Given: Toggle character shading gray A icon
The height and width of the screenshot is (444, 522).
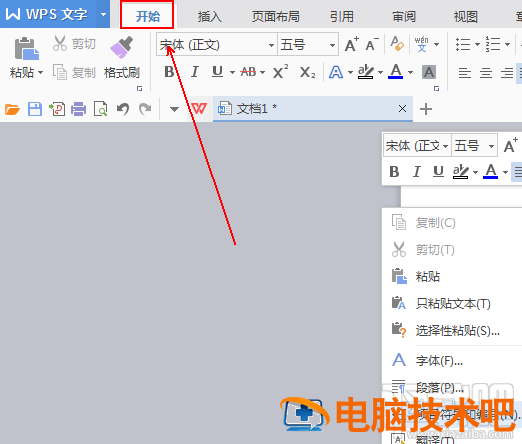Looking at the screenshot, I should [429, 72].
